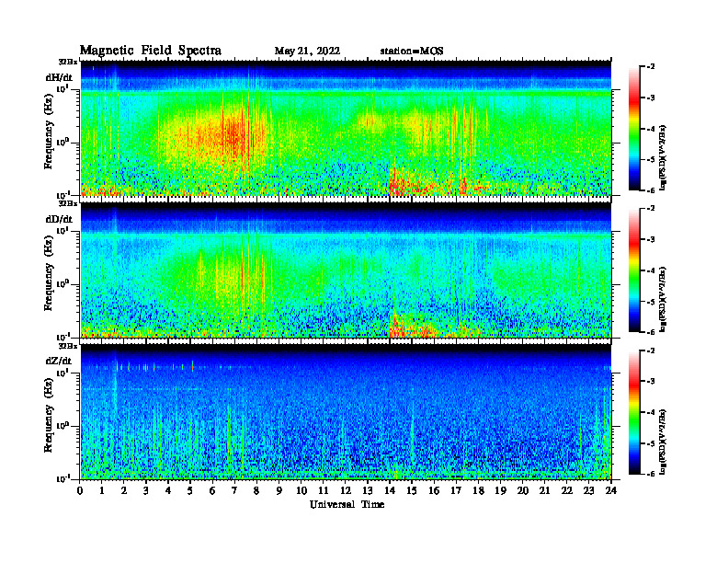The width and height of the screenshot is (728, 563).
Task: Click hour "16" on the time axis
Action: [434, 491]
